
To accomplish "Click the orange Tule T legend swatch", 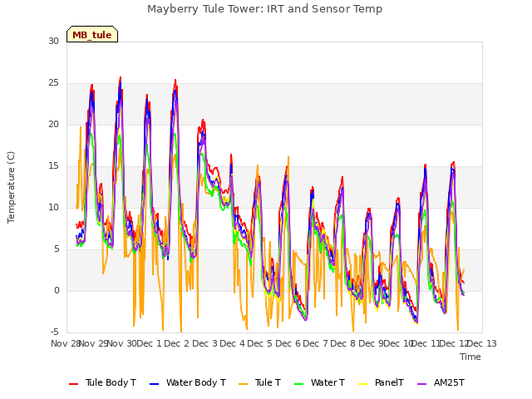I will coord(244,384).
